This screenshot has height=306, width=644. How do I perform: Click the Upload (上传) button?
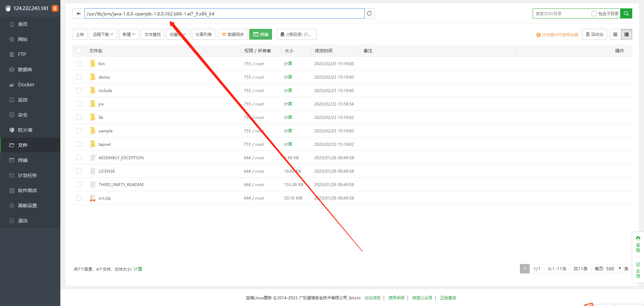pos(80,34)
